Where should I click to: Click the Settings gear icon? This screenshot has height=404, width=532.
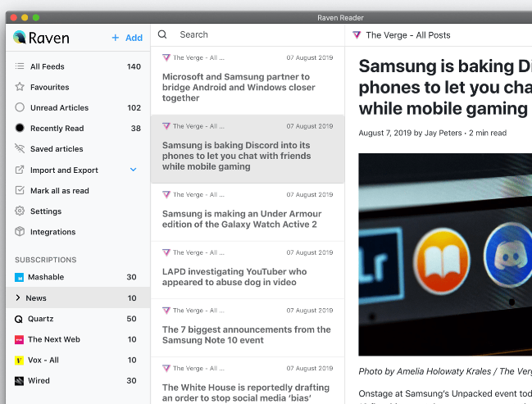pyautogui.click(x=20, y=211)
